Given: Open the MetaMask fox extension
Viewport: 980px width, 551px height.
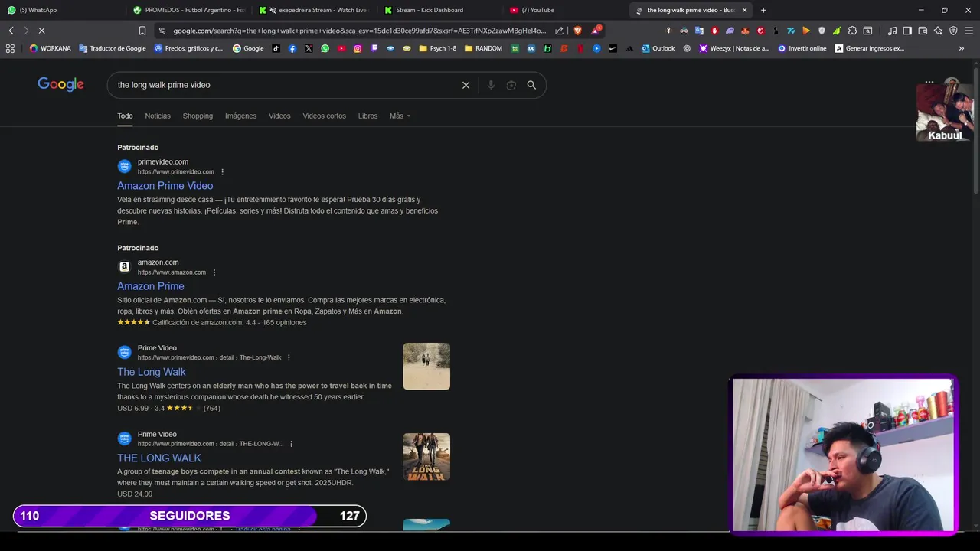Looking at the screenshot, I should (745, 31).
